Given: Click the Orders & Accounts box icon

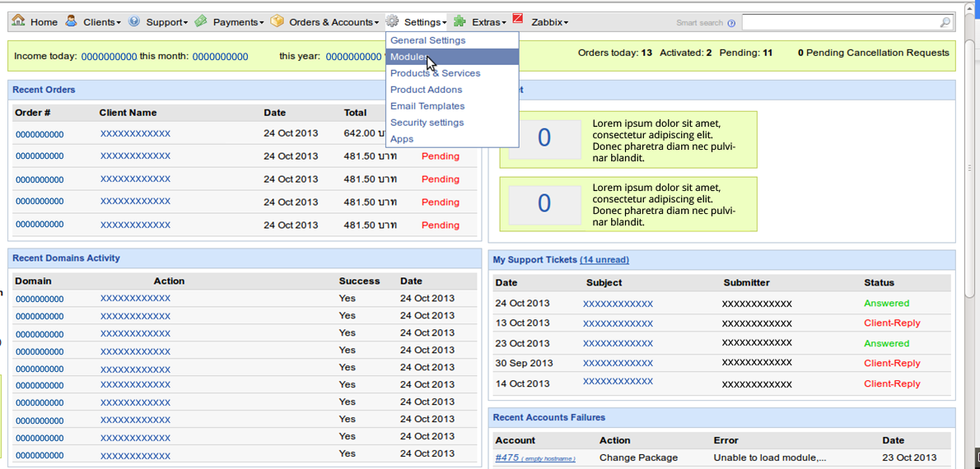Looking at the screenshot, I should pos(277,21).
